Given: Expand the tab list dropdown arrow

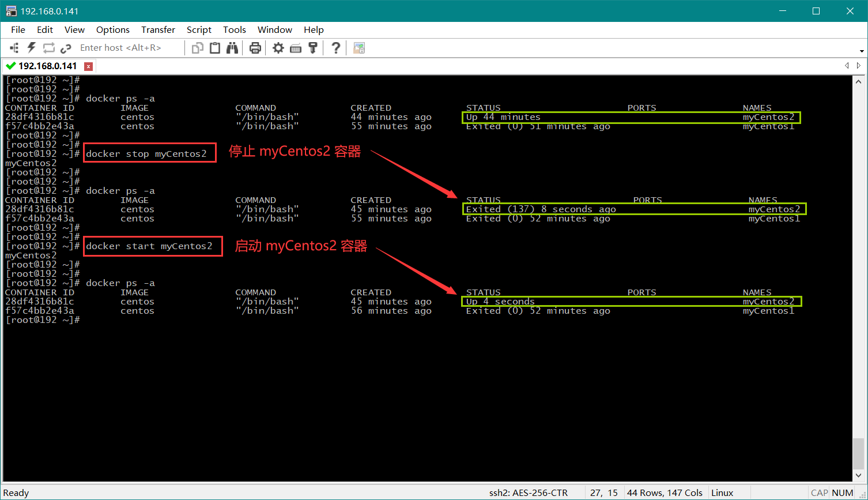Looking at the screenshot, I should [861, 51].
